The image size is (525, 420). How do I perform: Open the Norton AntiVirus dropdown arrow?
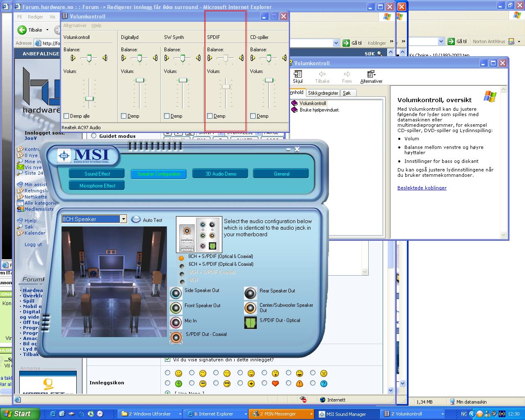519,41
